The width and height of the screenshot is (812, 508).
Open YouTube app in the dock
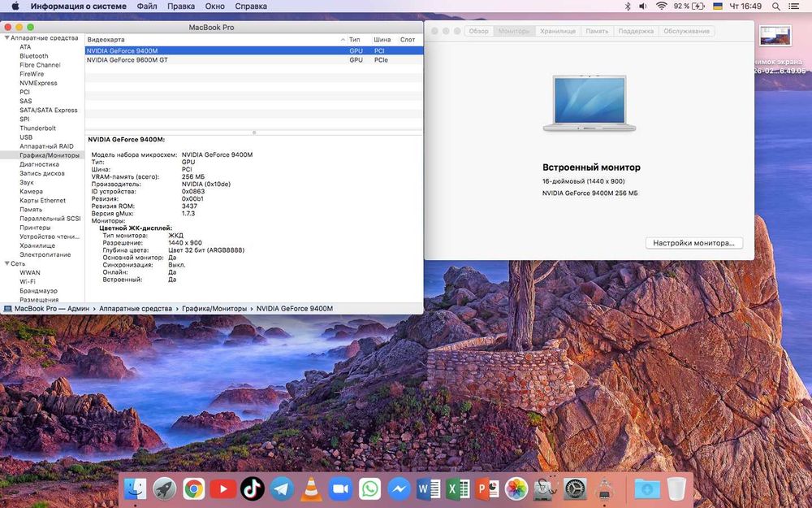(223, 488)
